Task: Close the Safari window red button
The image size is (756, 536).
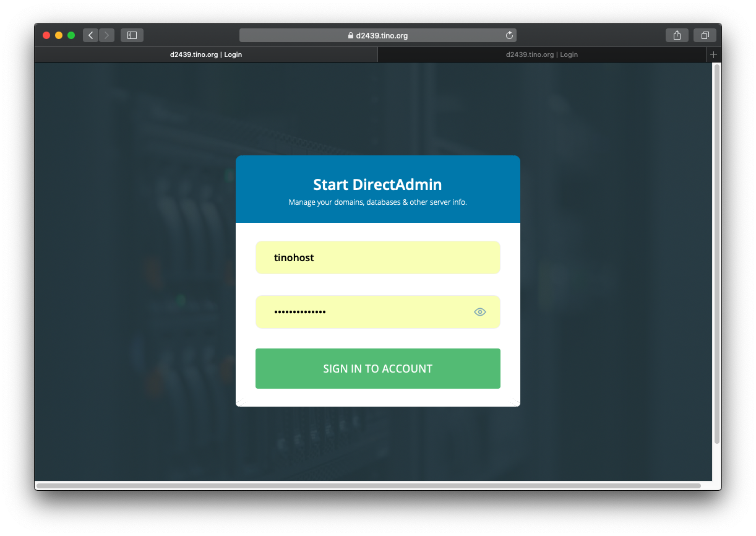Action: coord(46,35)
